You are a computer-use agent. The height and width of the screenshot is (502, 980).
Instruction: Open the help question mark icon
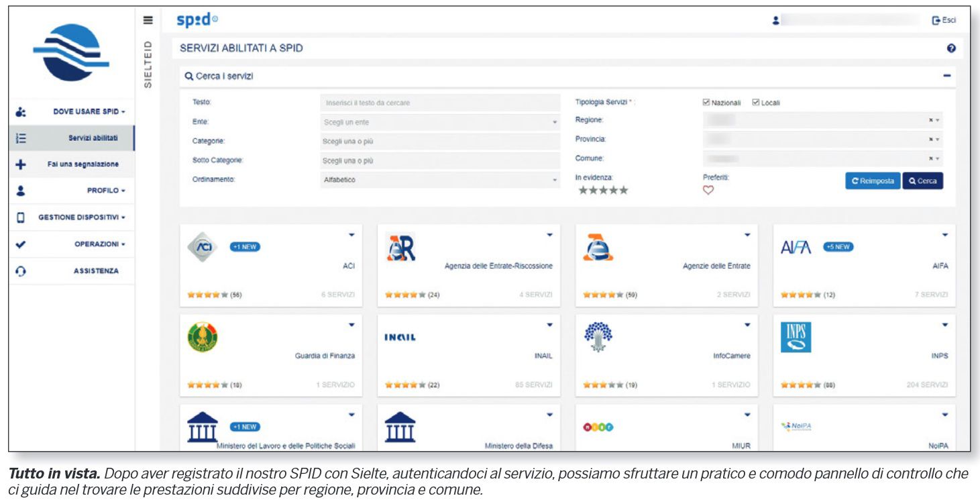pyautogui.click(x=950, y=48)
